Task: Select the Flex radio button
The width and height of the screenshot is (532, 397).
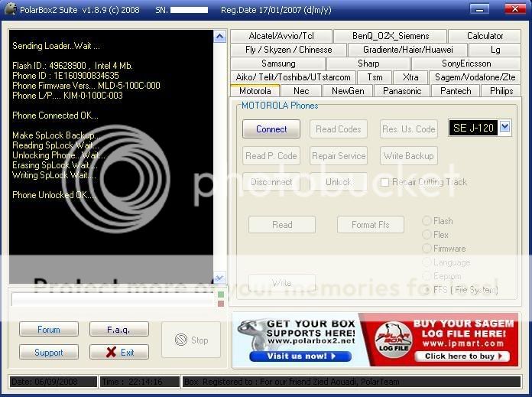Action: (x=427, y=234)
